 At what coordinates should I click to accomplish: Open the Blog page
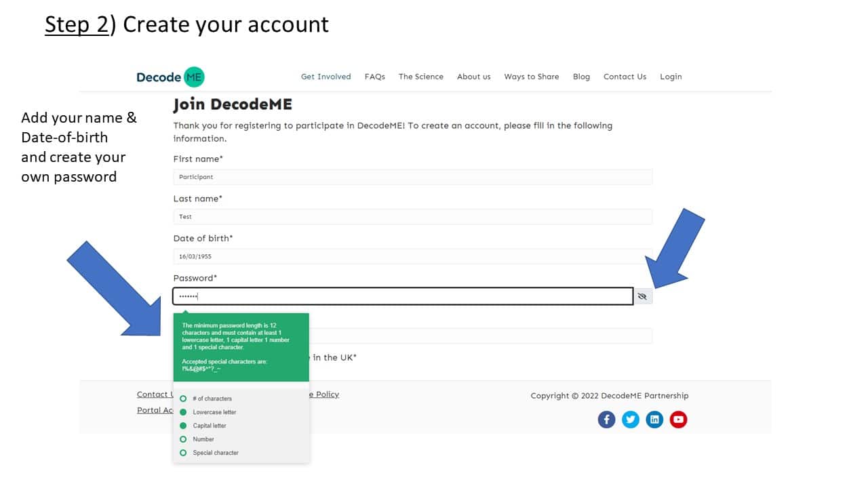pos(581,77)
